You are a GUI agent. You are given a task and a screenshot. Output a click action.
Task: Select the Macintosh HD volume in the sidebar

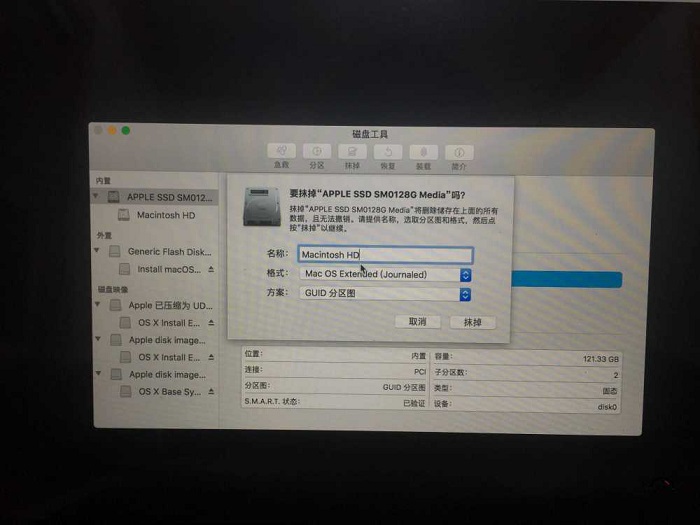(x=166, y=215)
